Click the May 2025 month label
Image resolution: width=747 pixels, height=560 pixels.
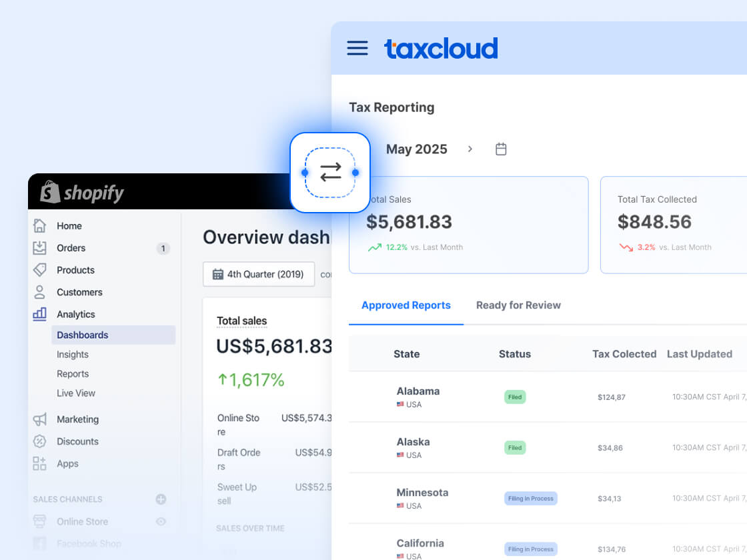pos(416,149)
